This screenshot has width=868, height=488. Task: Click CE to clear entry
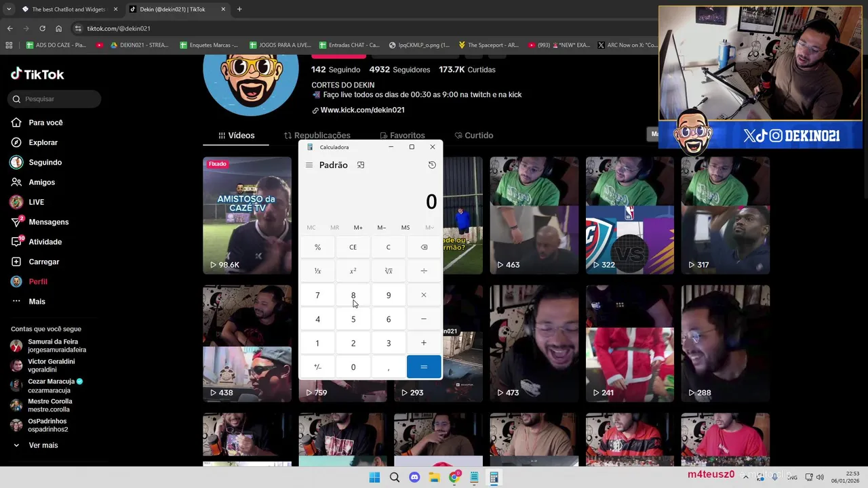(353, 247)
